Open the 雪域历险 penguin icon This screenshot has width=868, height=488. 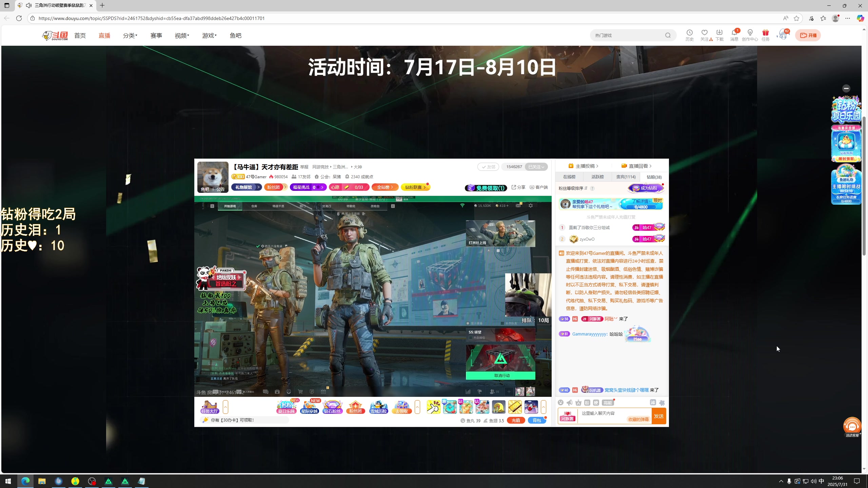(378, 407)
